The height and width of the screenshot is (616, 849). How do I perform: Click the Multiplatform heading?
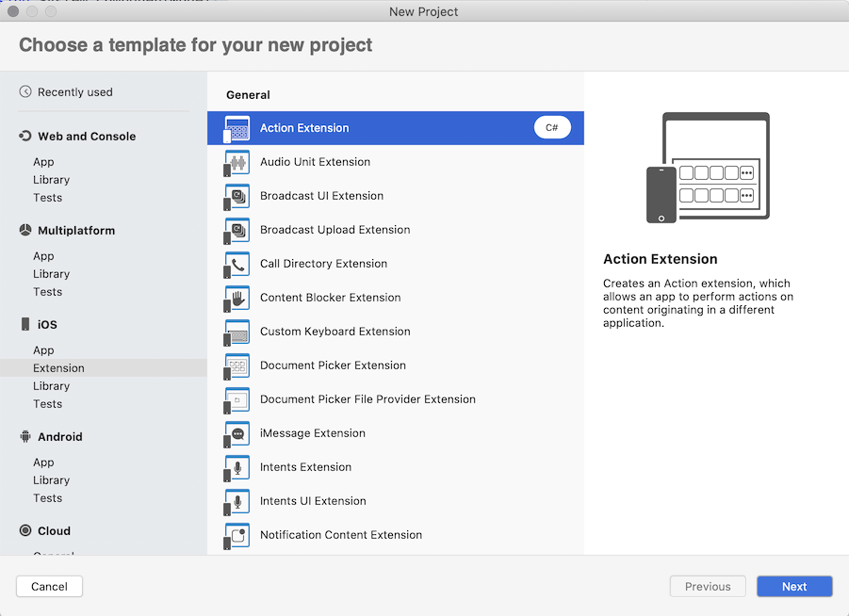76,231
